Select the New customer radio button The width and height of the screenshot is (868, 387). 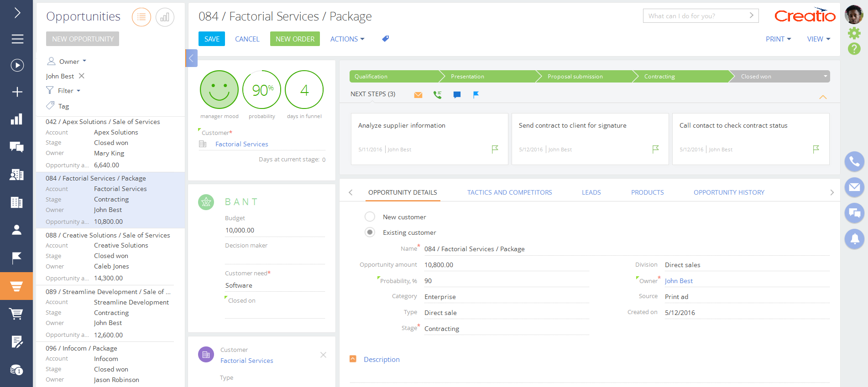pyautogui.click(x=370, y=217)
